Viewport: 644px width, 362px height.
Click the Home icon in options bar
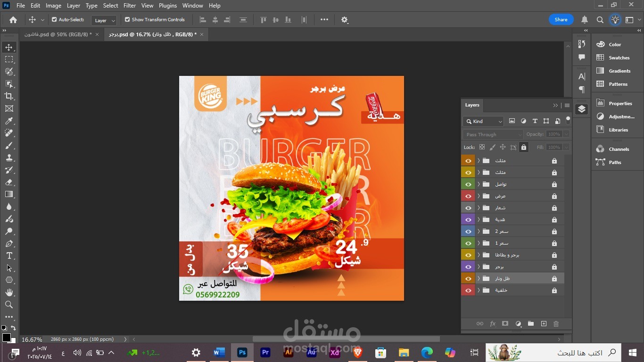13,20
